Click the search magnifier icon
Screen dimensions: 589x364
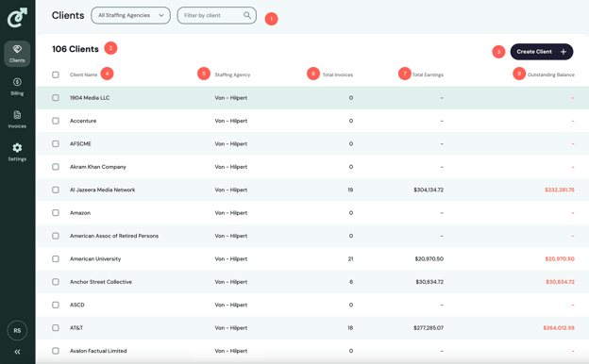(247, 15)
